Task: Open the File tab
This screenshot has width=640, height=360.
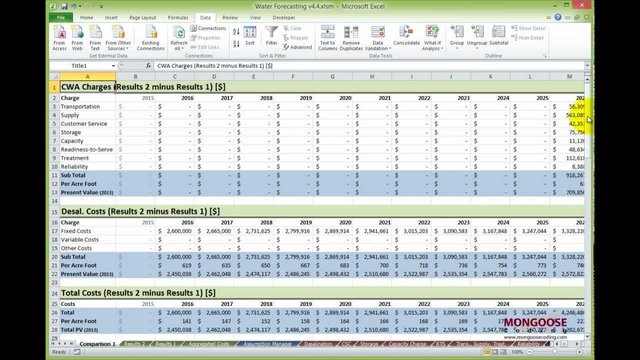Action: click(61, 18)
